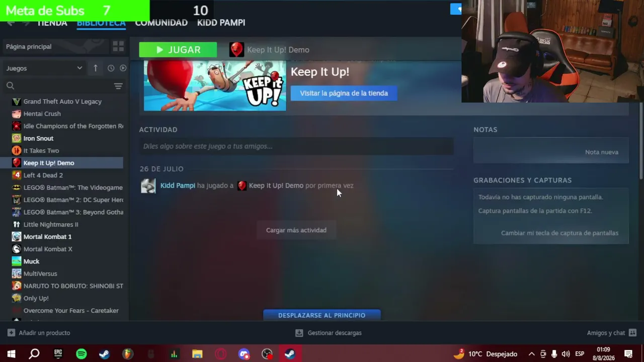Open the taskbar clock showing 01:09

(603, 354)
